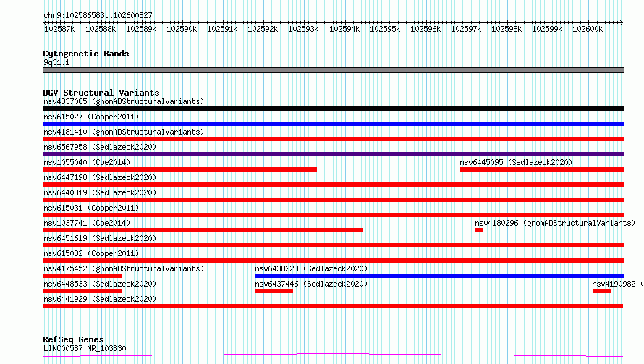Open variant label nsv1037741 (Coe2014)
Image resolution: width=644 pixels, height=364 pixels.
[87, 223]
